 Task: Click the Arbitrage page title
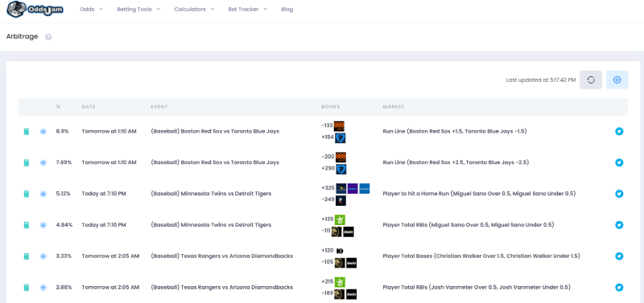23,36
